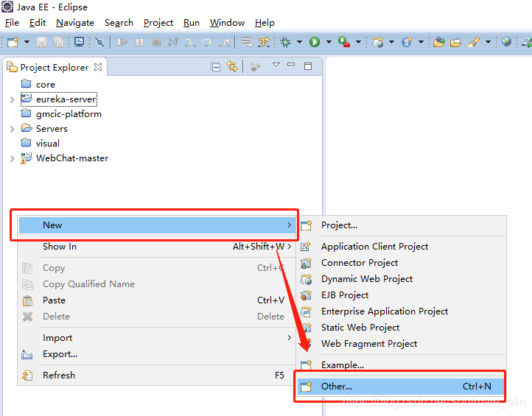Open the Help menu
This screenshot has height=416, width=532.
point(265,23)
